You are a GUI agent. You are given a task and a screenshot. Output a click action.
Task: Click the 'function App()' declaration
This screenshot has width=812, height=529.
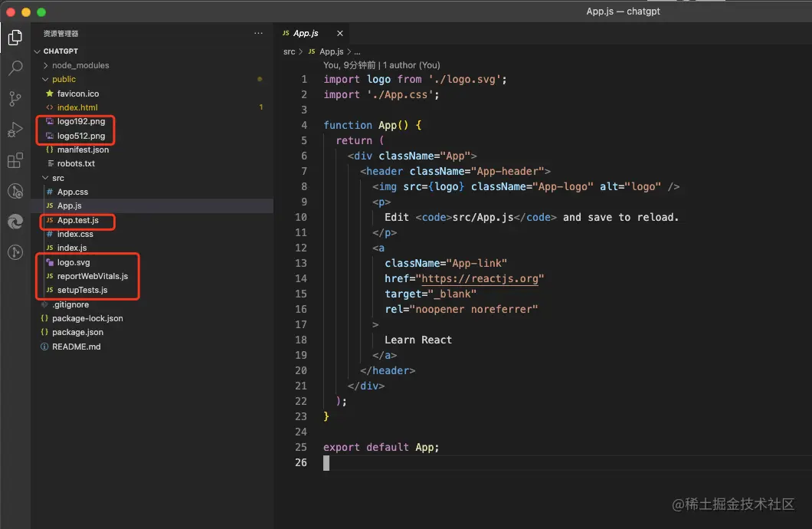click(365, 126)
